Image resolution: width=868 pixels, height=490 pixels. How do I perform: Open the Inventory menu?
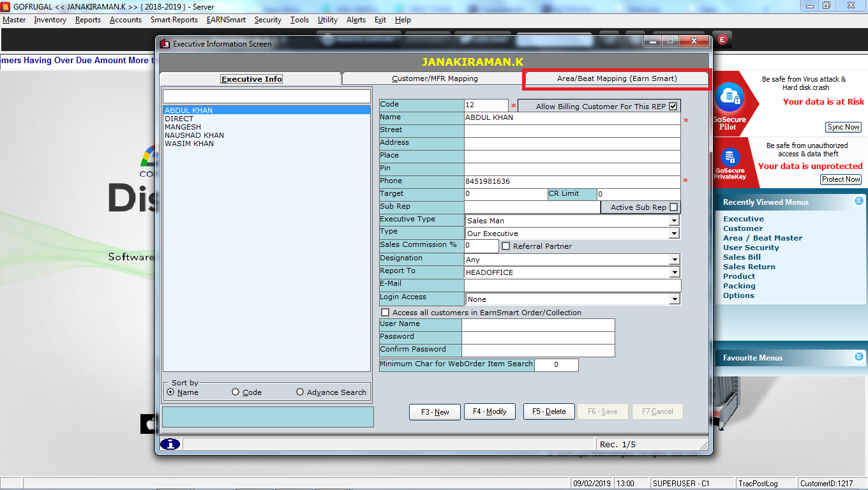point(50,20)
